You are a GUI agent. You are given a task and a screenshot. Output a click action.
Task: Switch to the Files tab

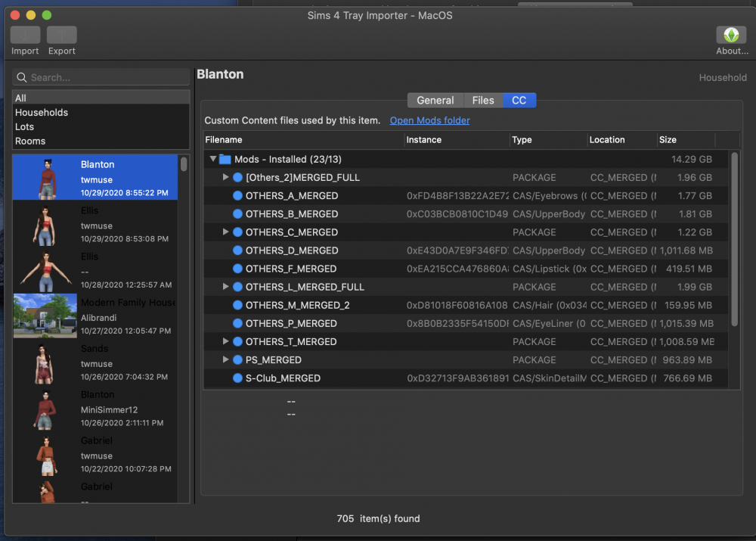[483, 101]
